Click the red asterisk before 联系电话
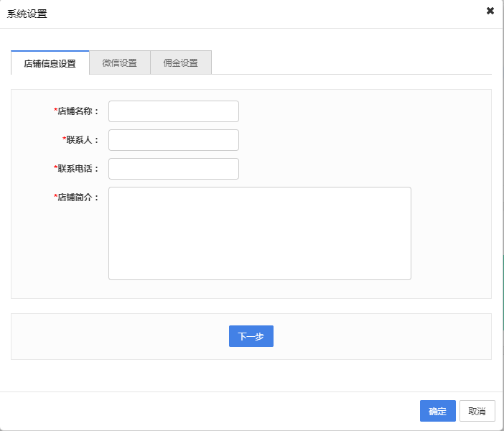The width and height of the screenshot is (504, 431). coord(56,169)
